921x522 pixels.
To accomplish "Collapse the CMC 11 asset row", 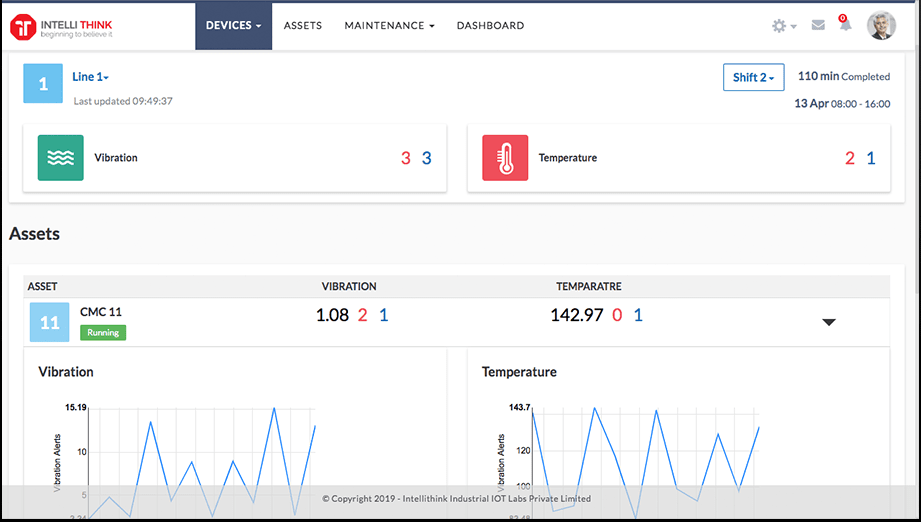I will coord(828,322).
